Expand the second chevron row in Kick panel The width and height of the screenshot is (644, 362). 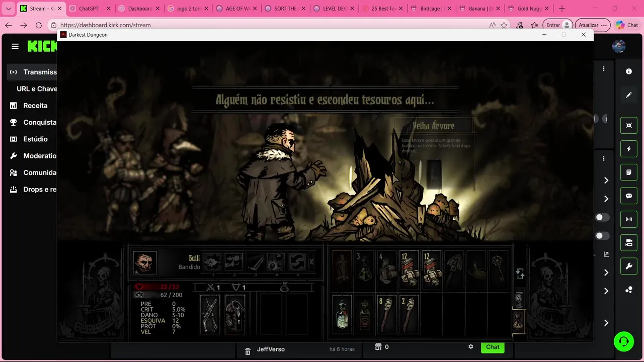tap(606, 199)
